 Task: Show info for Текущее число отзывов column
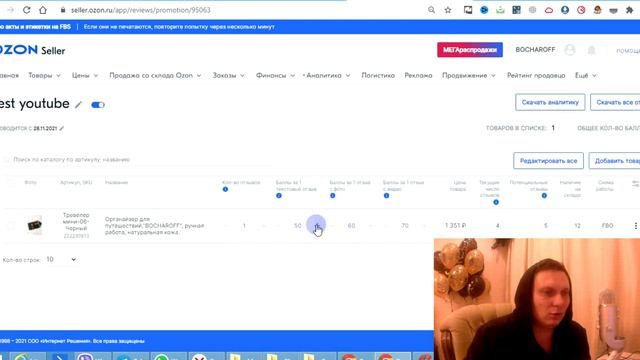496,202
